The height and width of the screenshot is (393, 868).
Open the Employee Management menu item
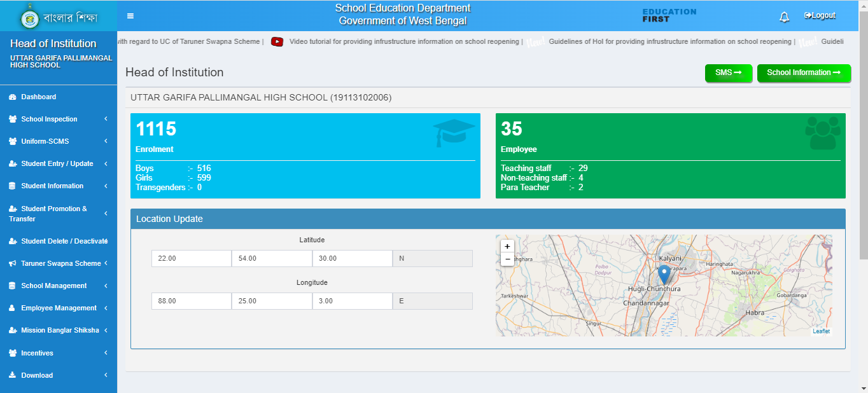pyautogui.click(x=59, y=308)
